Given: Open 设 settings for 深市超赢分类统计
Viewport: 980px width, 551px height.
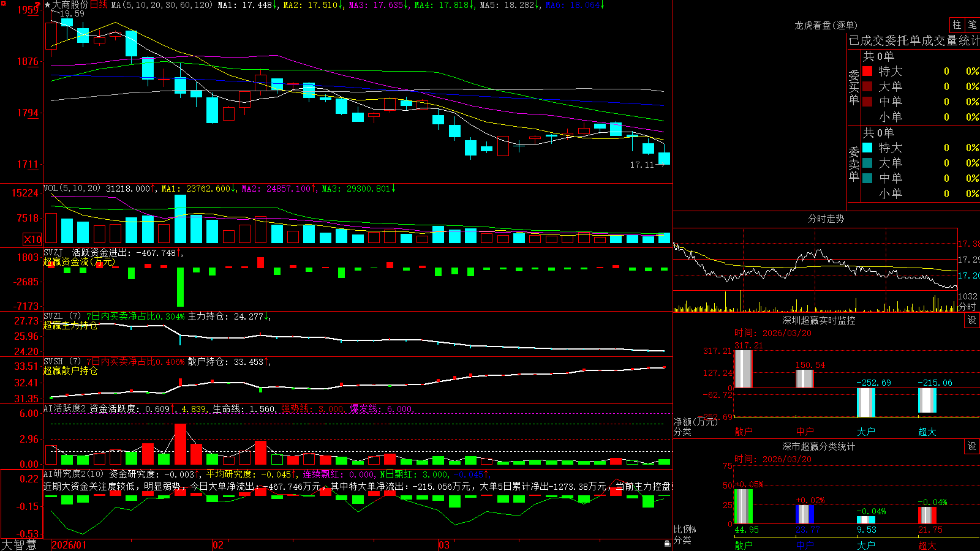Looking at the screenshot, I should pos(972,446).
